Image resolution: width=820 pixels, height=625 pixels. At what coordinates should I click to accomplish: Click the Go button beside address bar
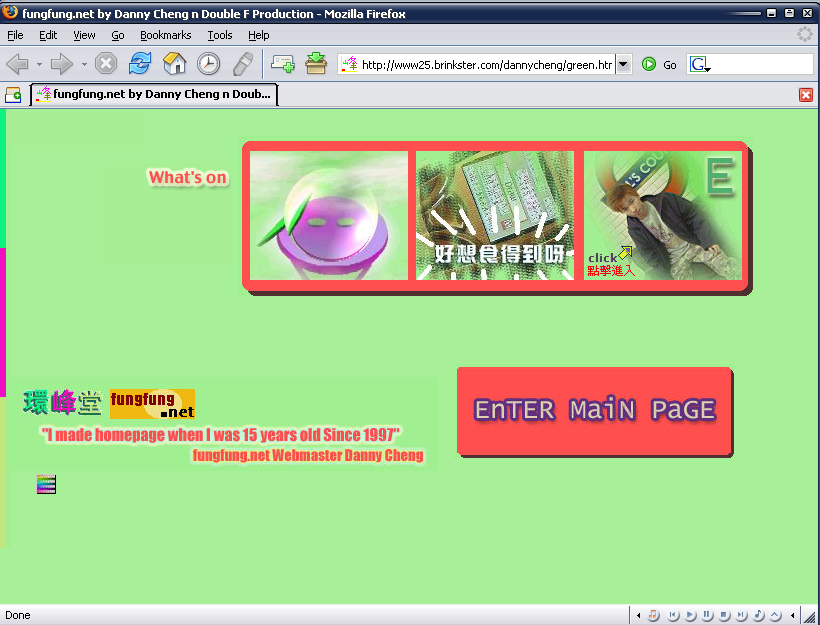click(659, 64)
